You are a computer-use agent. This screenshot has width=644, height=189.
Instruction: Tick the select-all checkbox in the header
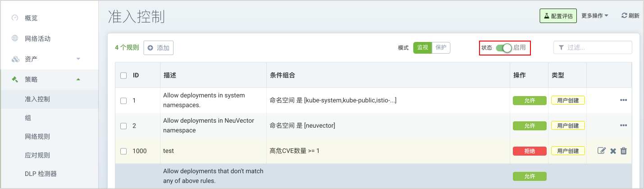pos(123,75)
